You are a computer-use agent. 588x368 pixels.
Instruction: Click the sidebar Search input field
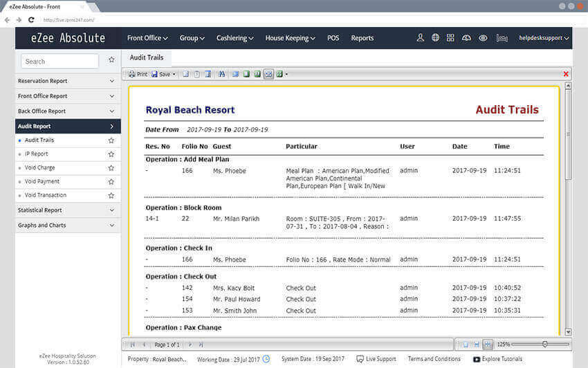tap(60, 61)
